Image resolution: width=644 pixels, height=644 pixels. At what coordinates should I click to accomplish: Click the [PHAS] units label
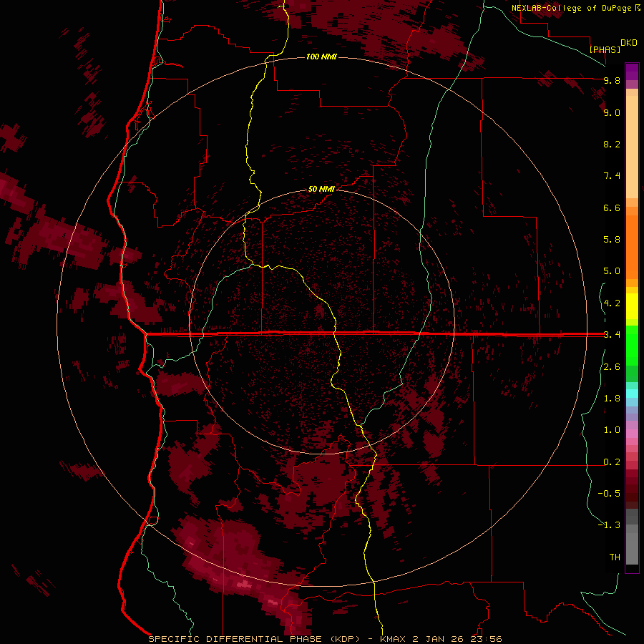(605, 49)
